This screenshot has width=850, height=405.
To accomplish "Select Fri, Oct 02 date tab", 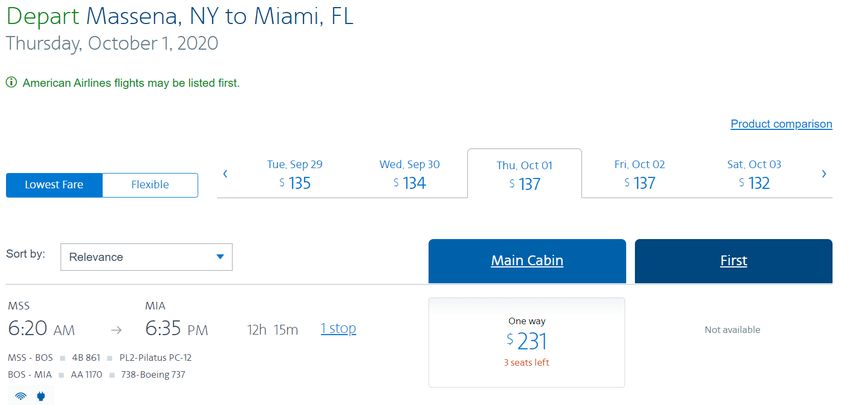I will pyautogui.click(x=640, y=175).
